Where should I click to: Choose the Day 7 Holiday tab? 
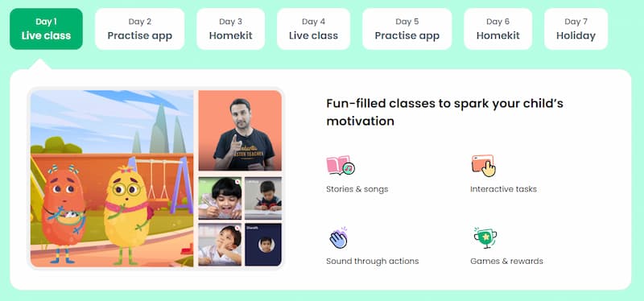pyautogui.click(x=576, y=29)
